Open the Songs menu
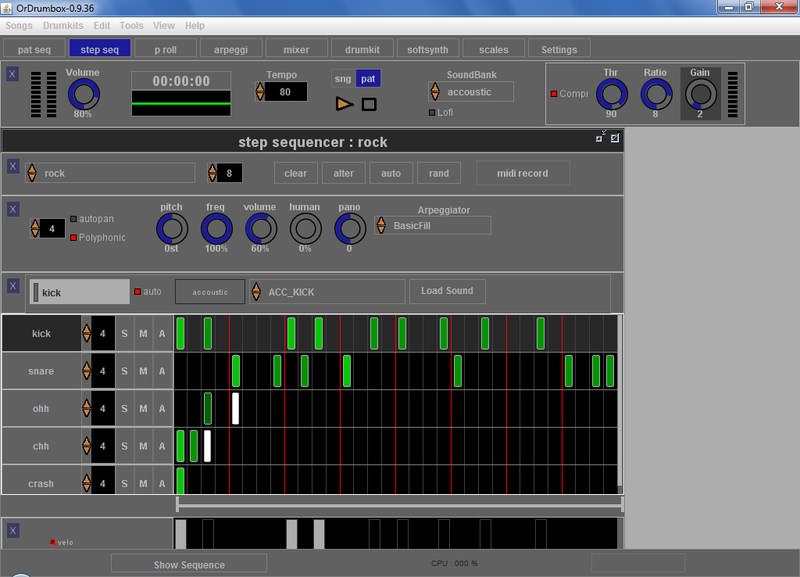Screen dimensions: 800x577 tap(19, 26)
